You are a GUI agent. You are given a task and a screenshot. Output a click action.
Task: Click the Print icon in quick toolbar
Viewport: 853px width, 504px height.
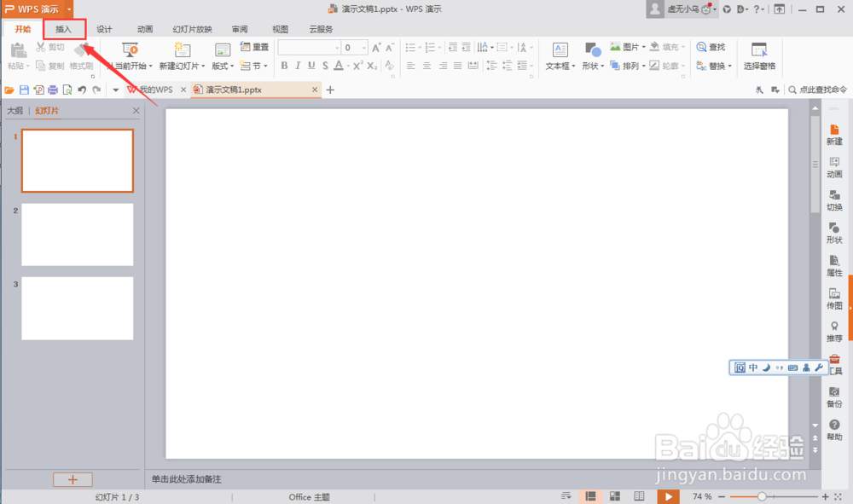coord(53,90)
